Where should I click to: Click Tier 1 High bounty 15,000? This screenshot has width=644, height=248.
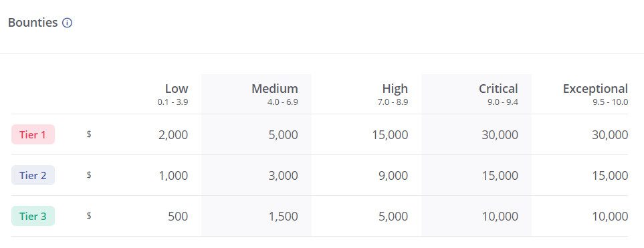[x=390, y=134]
